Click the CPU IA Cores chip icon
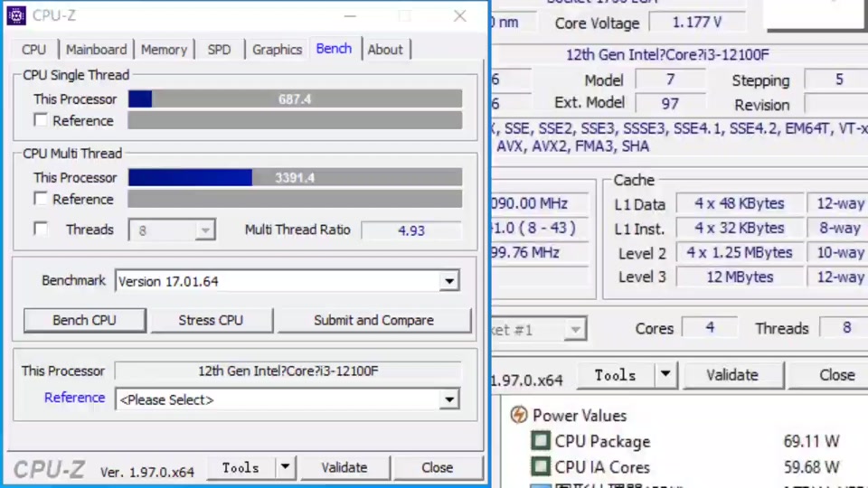 coord(541,467)
